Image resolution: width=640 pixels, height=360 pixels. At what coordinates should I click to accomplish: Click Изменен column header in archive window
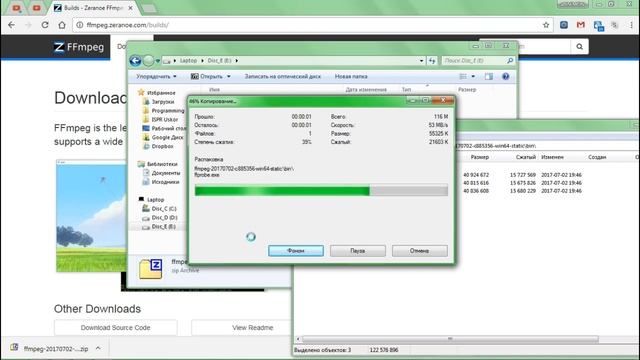coord(552,157)
